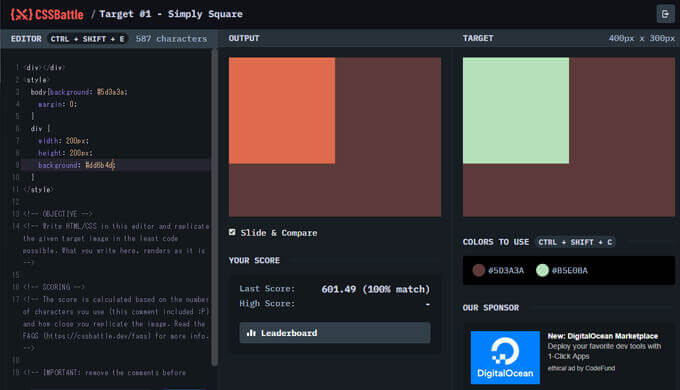Click the SCORING comment line

click(x=54, y=287)
